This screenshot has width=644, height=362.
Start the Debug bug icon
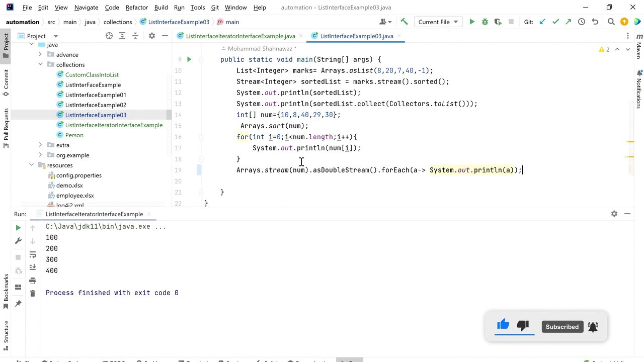pyautogui.click(x=485, y=22)
